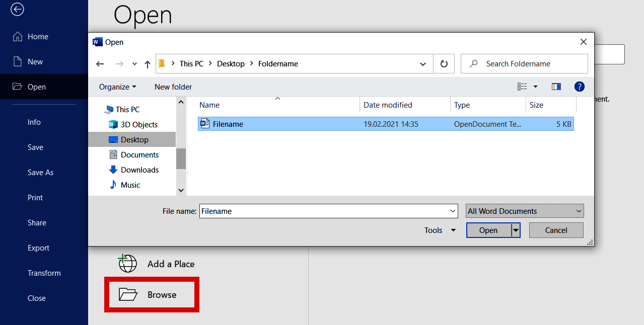644x325 pixels.
Task: Open Add a Place with the globe icon
Action: tap(127, 263)
